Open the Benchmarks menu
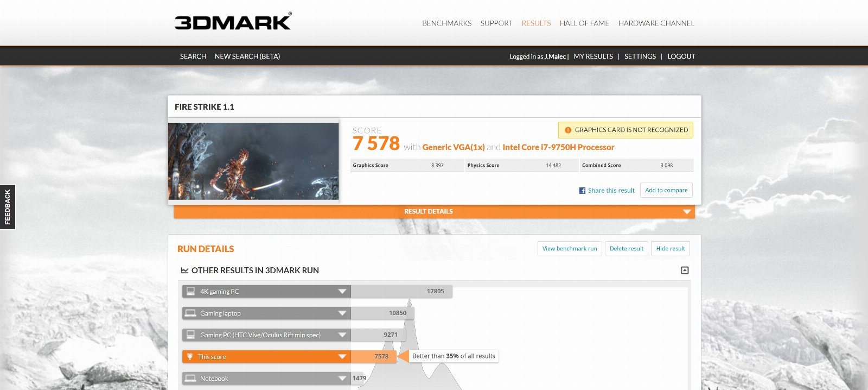 [447, 23]
